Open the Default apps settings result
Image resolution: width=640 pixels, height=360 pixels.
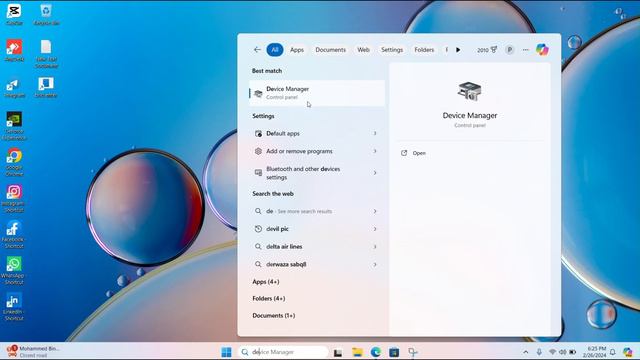pos(317,133)
